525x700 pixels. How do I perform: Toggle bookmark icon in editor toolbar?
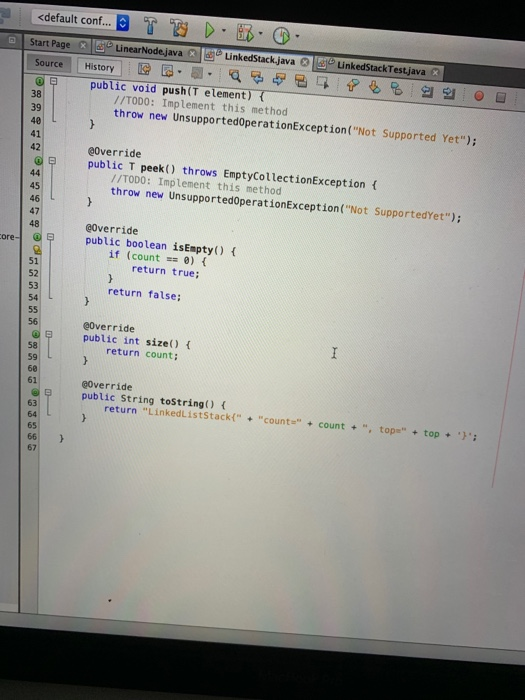pyautogui.click(x=396, y=88)
